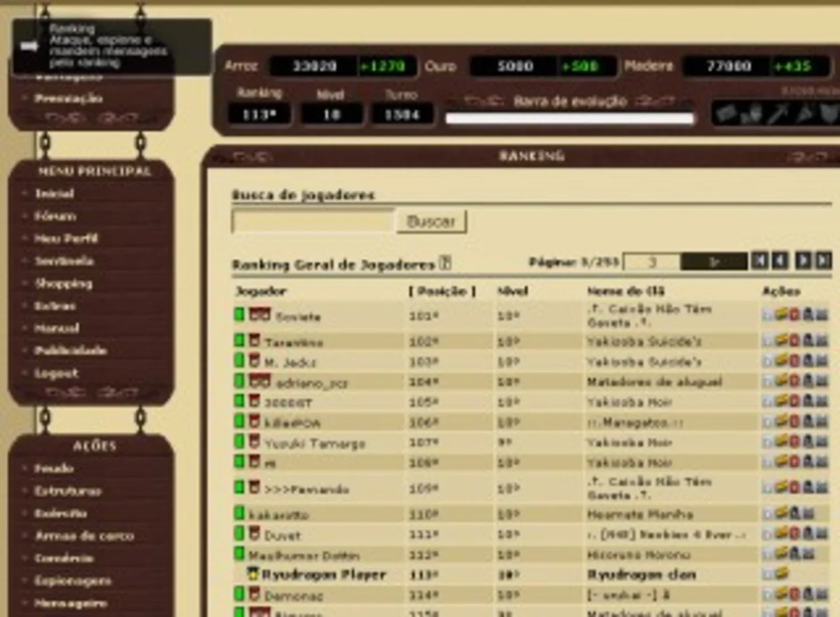Image resolution: width=840 pixels, height=617 pixels.
Task: Advance to the next ranking page
Action: click(803, 261)
